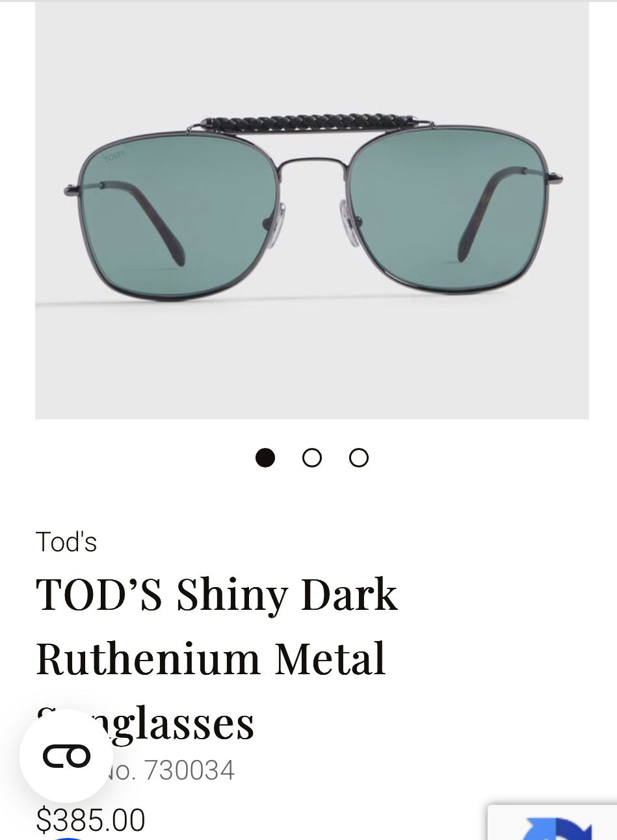The image size is (617, 840).
Task: Switch to the second carousel image dot
Action: 312,458
